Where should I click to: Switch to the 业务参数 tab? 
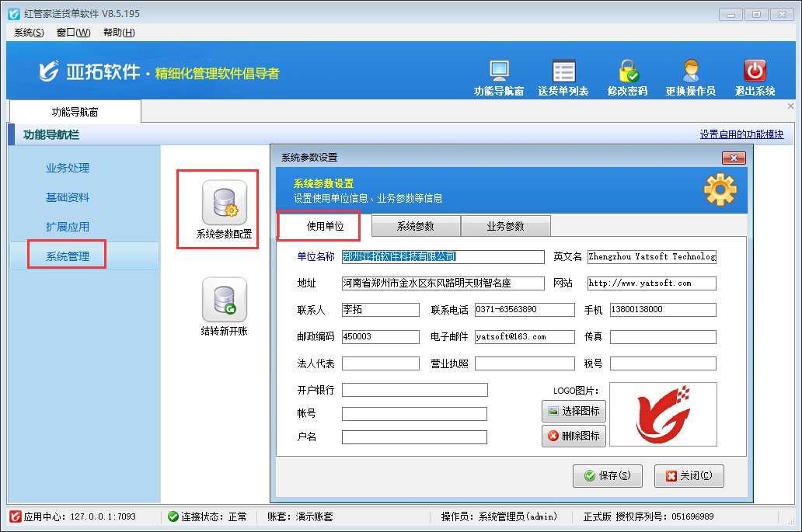(505, 226)
